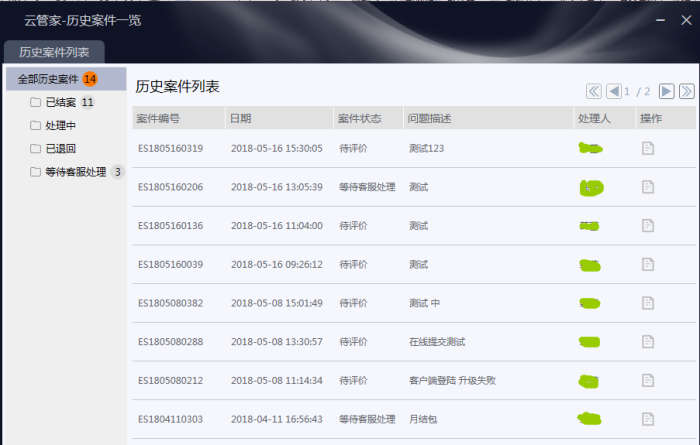Click operation icon for case ES1805160136

coord(648,226)
